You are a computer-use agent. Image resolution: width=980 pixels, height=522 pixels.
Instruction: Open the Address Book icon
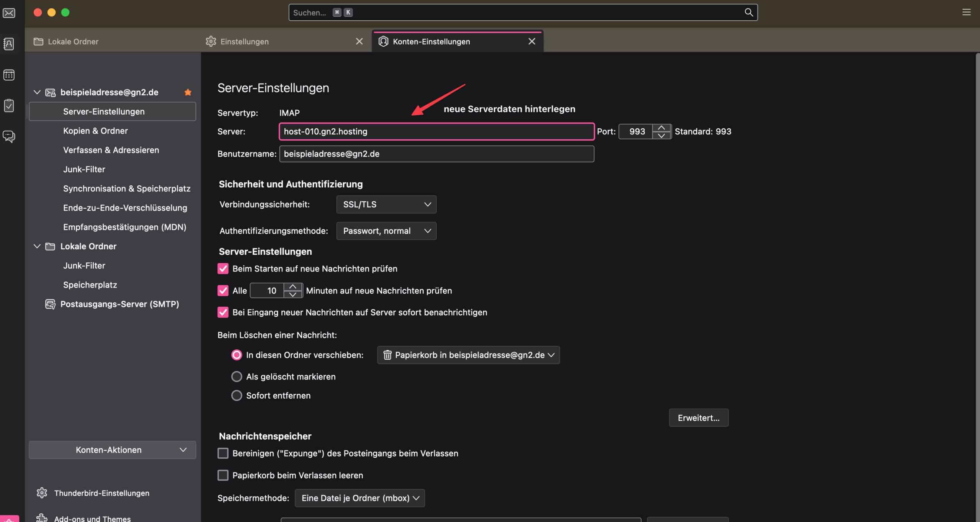coord(9,44)
